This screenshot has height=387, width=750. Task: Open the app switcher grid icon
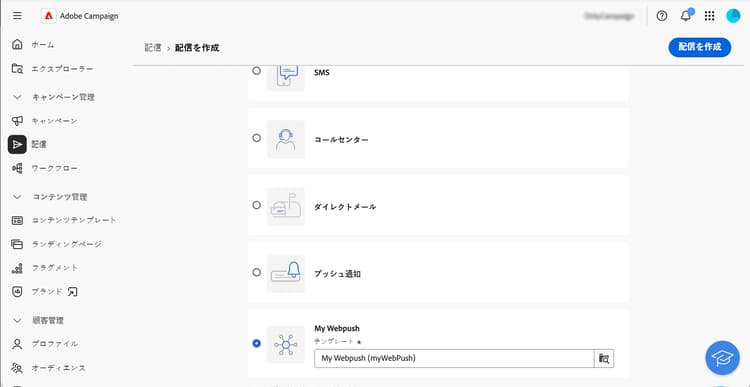pyautogui.click(x=710, y=16)
